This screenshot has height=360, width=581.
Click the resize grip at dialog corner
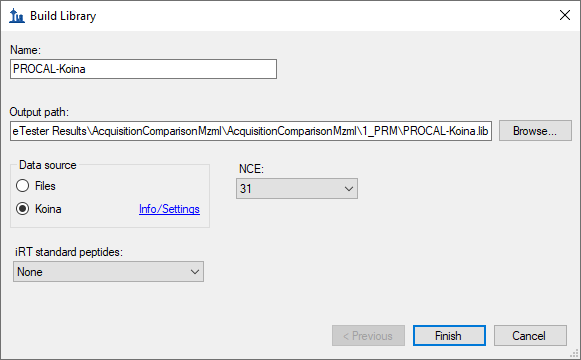click(574, 354)
